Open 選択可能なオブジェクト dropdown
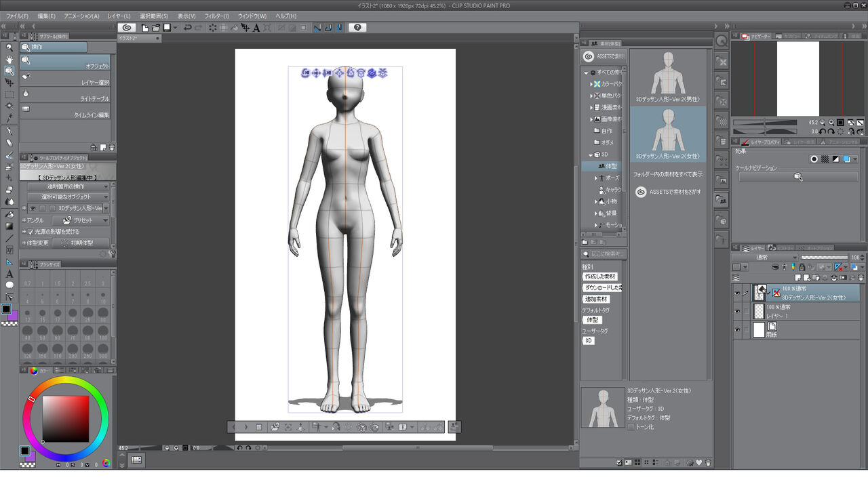868x488 pixels. point(70,197)
